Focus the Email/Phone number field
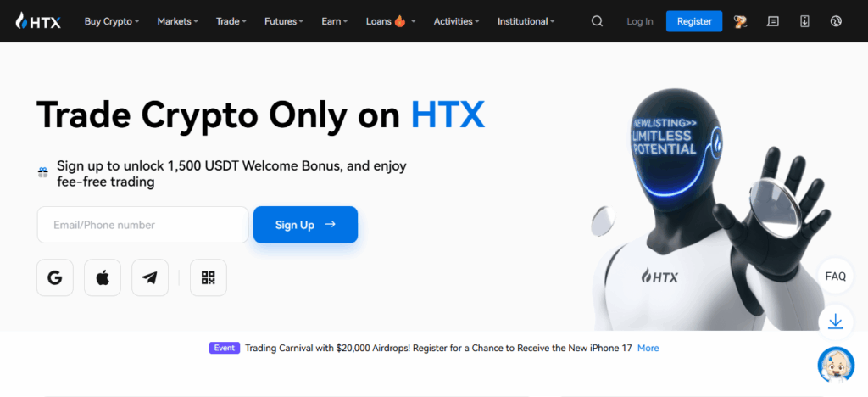 (142, 225)
